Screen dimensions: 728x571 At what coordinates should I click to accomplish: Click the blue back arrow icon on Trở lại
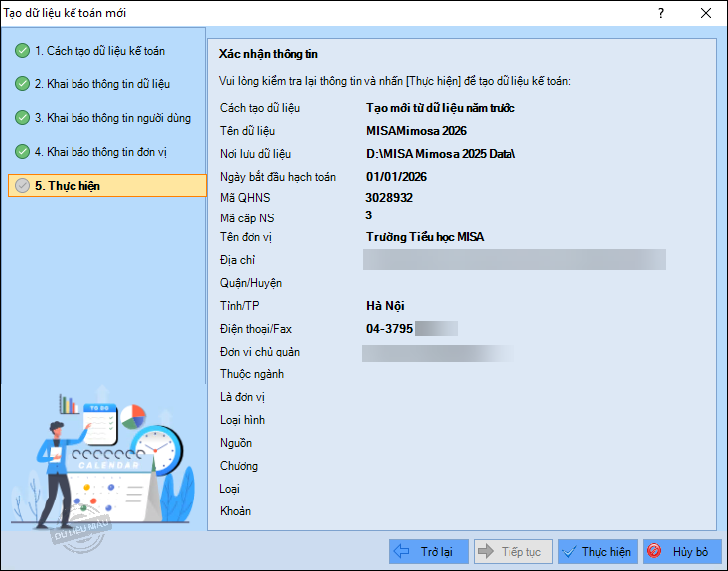[x=402, y=551]
